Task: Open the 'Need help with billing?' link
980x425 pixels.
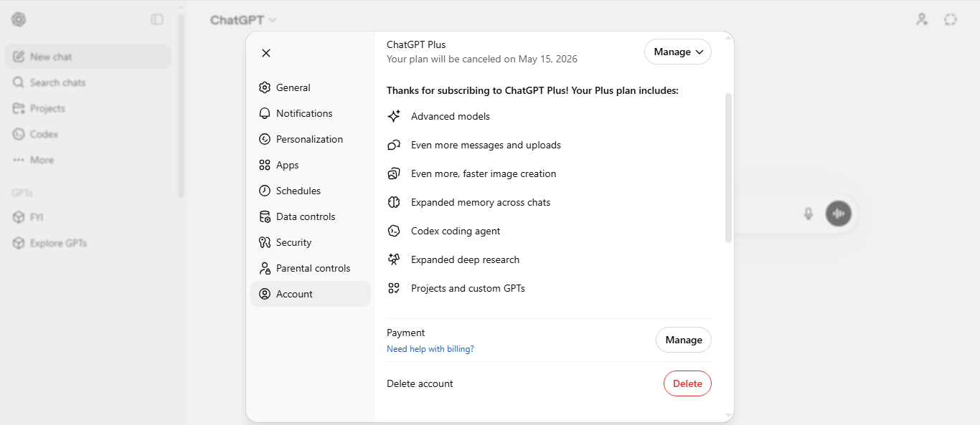Action: click(430, 349)
